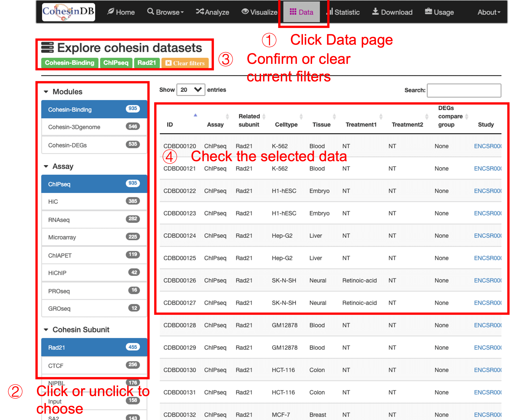Screen dimensions: 517x420
Task: Sort table by ID column arrow
Action: (195, 115)
